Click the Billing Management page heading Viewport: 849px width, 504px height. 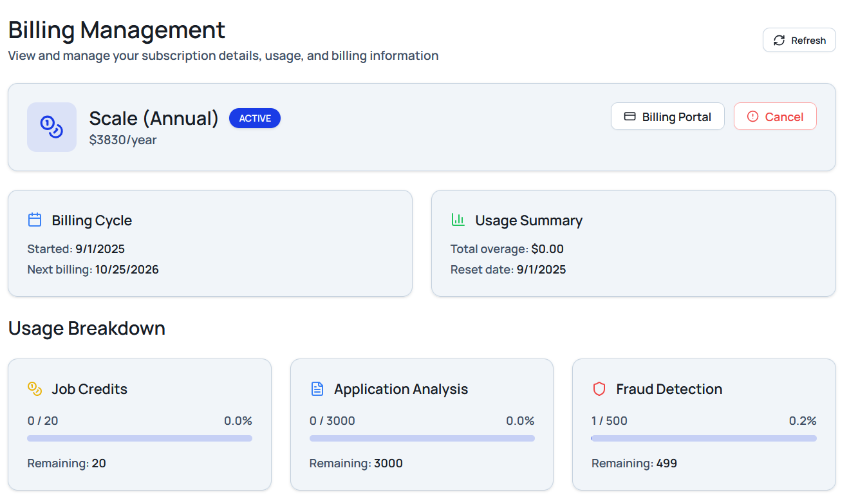tap(117, 30)
